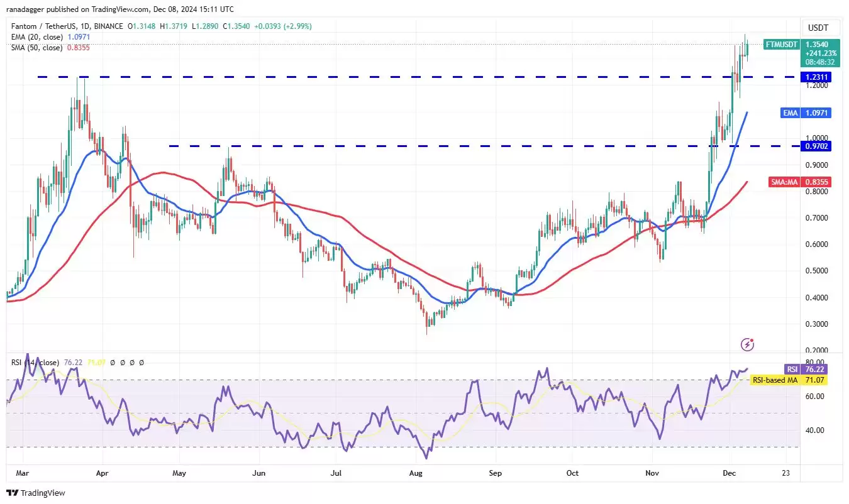Open the USDT currency selector
Image resolution: width=849 pixels, height=504 pixels.
(817, 28)
